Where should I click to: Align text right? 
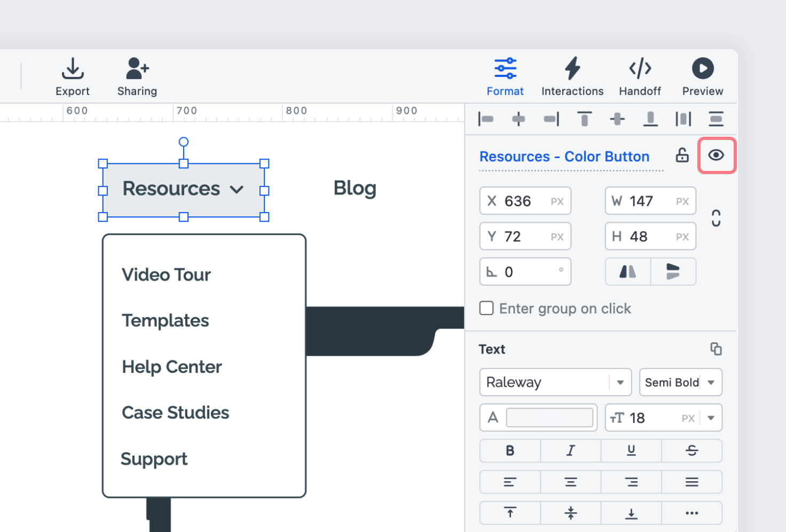coord(631,482)
